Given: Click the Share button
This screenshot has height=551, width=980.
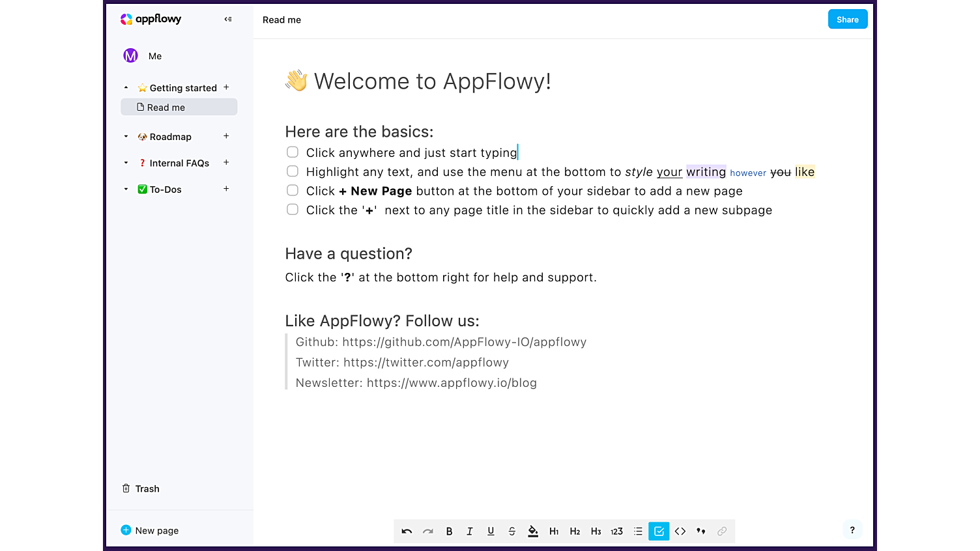Looking at the screenshot, I should coord(847,19).
